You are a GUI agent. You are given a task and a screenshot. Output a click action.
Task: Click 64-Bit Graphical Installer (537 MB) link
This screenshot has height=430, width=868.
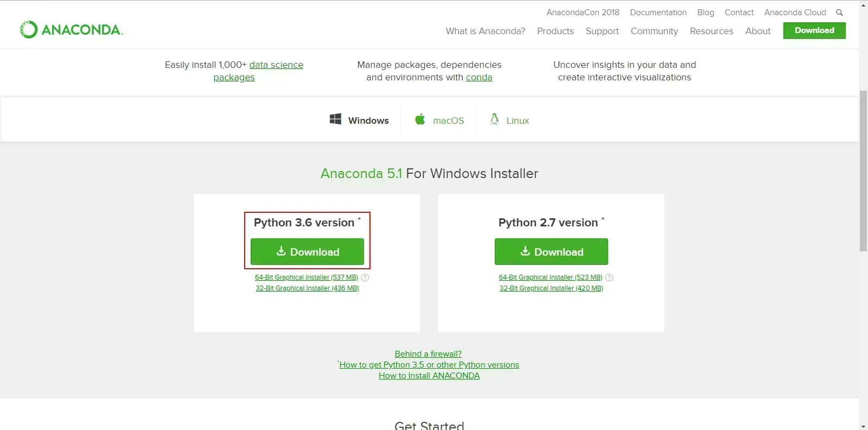point(307,277)
